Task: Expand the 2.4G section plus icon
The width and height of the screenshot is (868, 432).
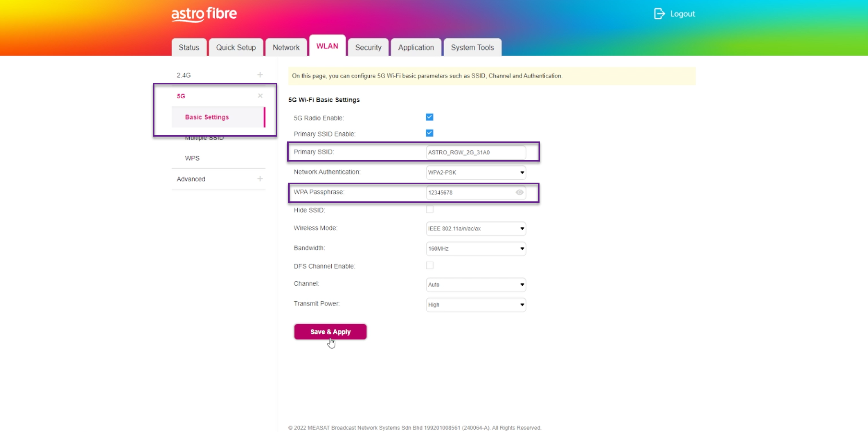Action: coord(260,75)
